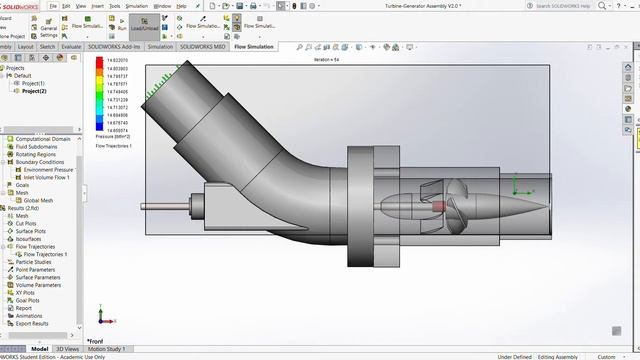
Task: Click the red top of pressure color legend
Action: (x=99, y=61)
